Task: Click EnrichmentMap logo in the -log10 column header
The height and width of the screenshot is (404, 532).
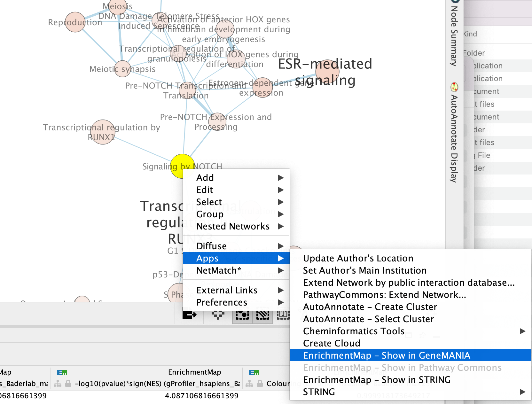Action: pos(62,373)
